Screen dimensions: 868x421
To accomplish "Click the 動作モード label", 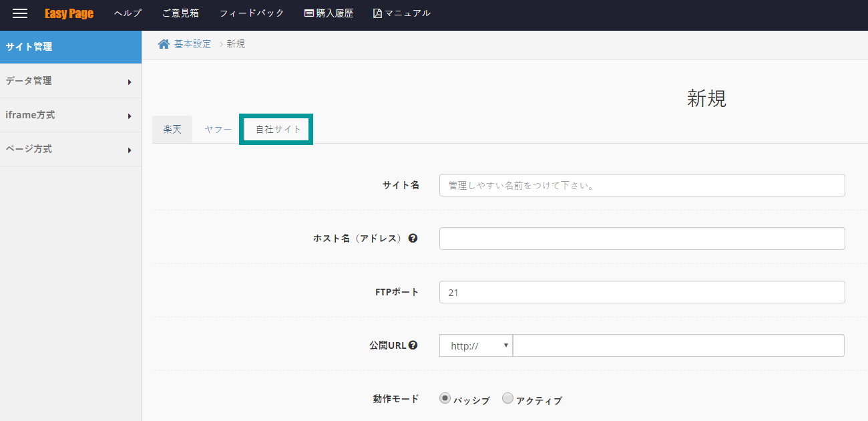I will click(x=396, y=399).
